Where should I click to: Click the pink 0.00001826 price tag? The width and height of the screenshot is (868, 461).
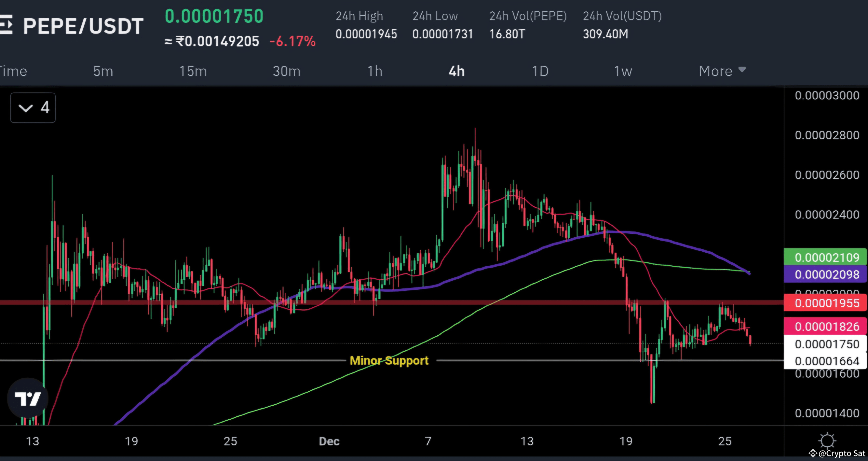825,326
